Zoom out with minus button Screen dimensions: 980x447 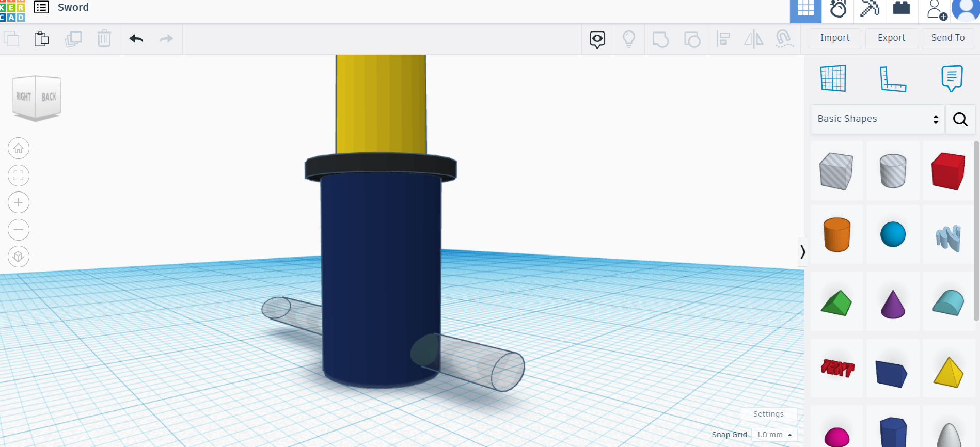coord(19,230)
